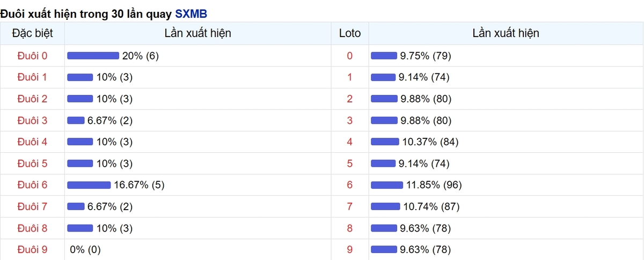Image resolution: width=644 pixels, height=260 pixels.
Task: Select Loto number 7
Action: pyautogui.click(x=350, y=206)
